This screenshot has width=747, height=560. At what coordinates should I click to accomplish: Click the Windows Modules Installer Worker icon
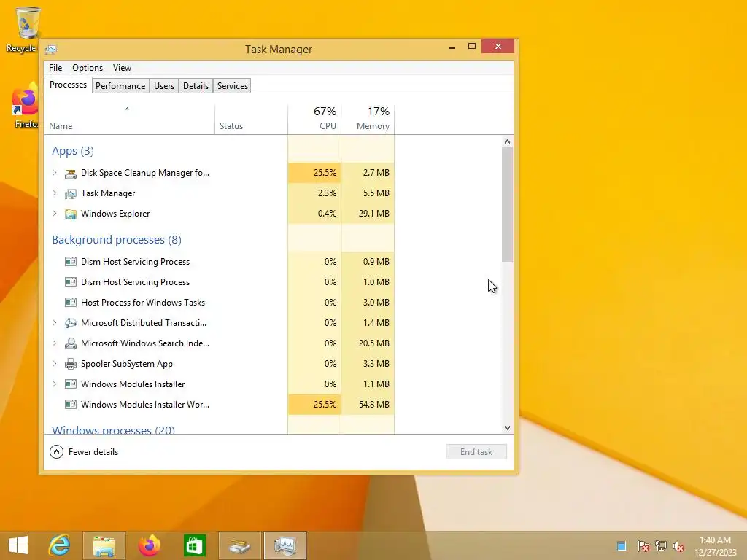71,404
